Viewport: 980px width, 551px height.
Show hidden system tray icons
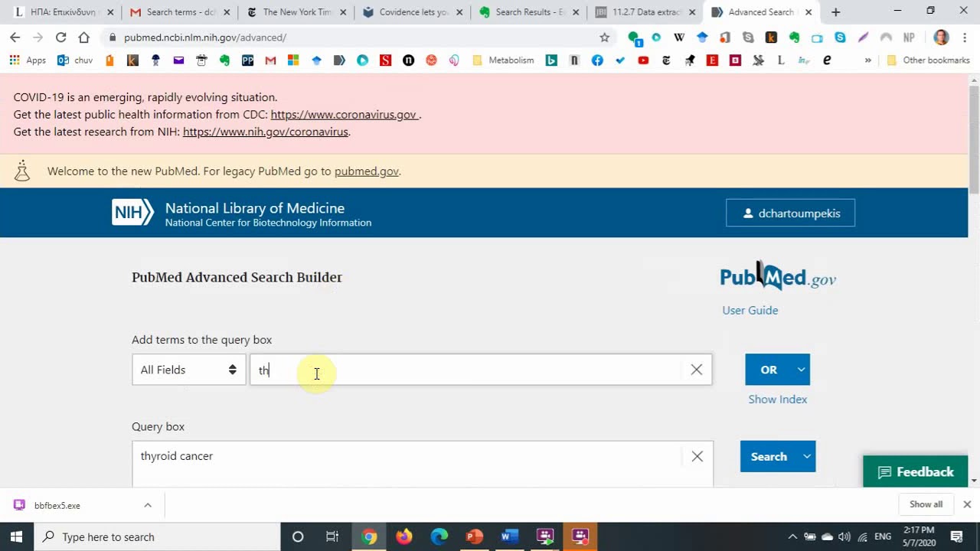pos(792,536)
